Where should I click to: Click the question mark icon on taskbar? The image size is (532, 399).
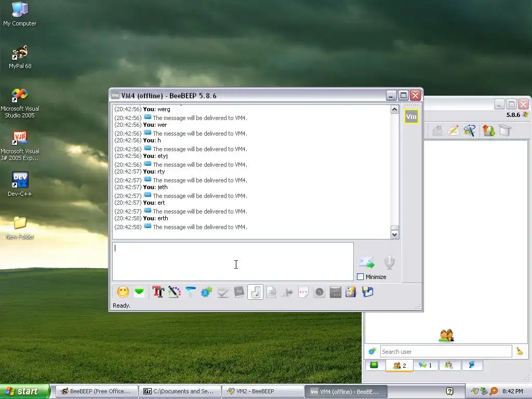[449, 391]
